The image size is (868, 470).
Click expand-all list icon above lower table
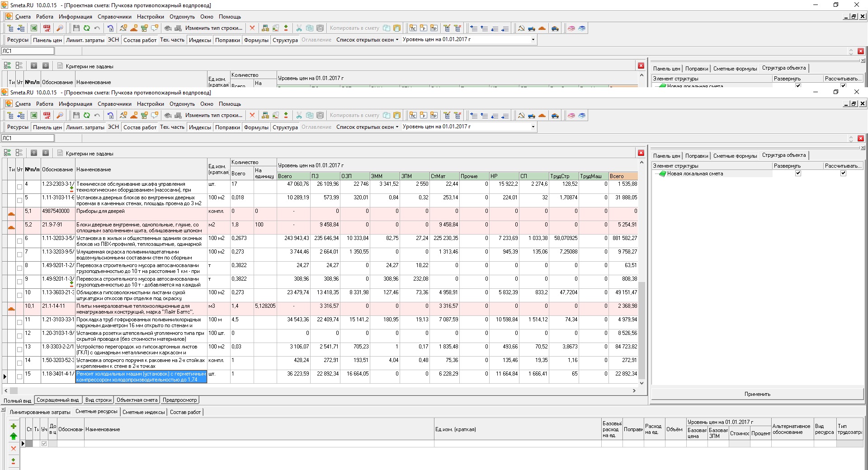pyautogui.click(x=7, y=153)
